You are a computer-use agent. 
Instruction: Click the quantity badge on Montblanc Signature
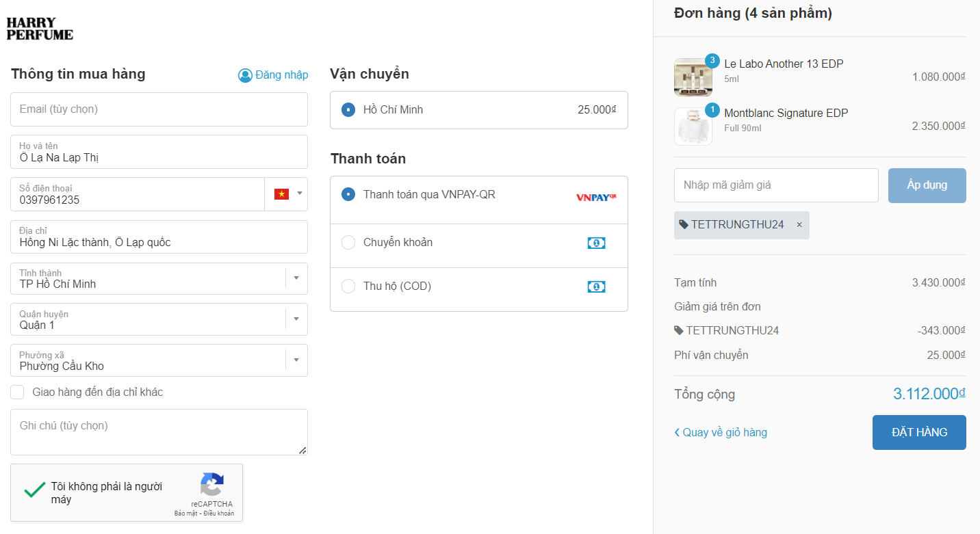(x=712, y=110)
